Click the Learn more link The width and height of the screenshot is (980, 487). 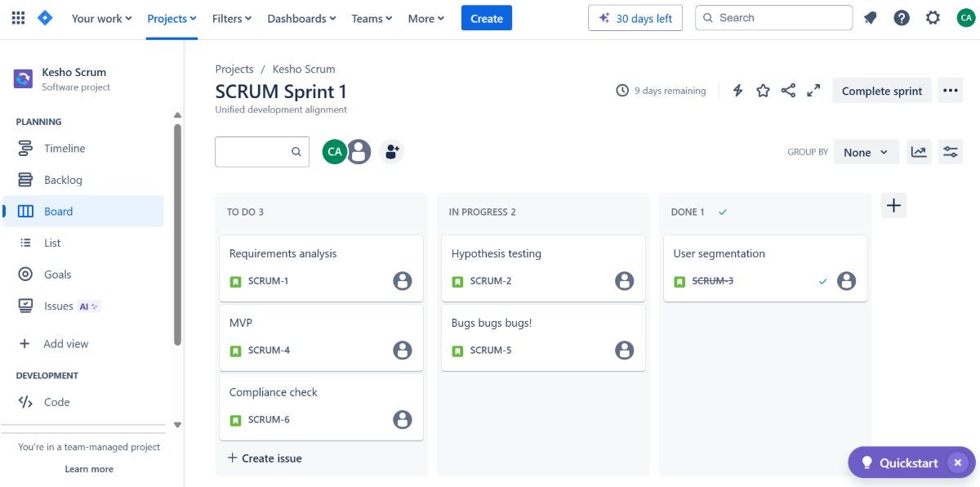click(89, 469)
